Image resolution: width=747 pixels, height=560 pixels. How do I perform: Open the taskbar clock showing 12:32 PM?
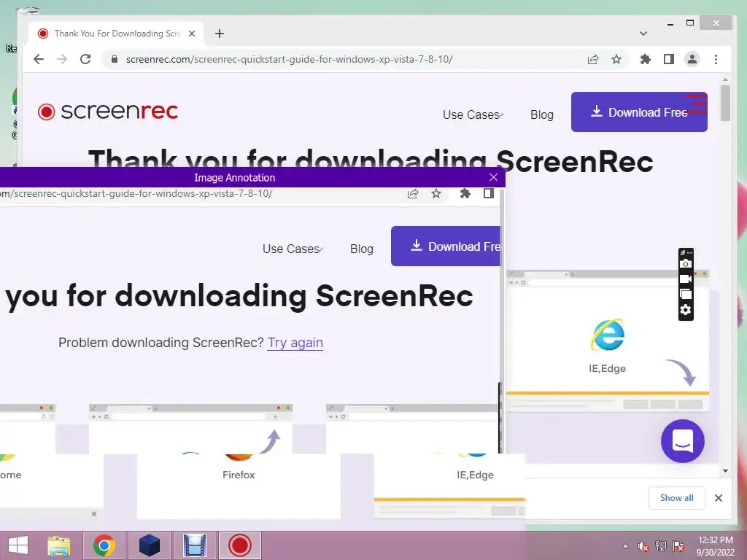coord(716,546)
